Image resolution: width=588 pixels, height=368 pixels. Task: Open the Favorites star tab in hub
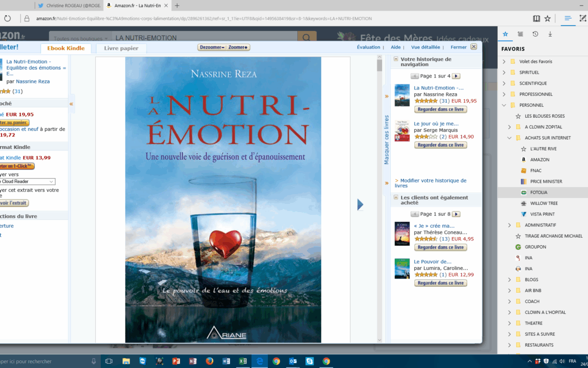505,34
